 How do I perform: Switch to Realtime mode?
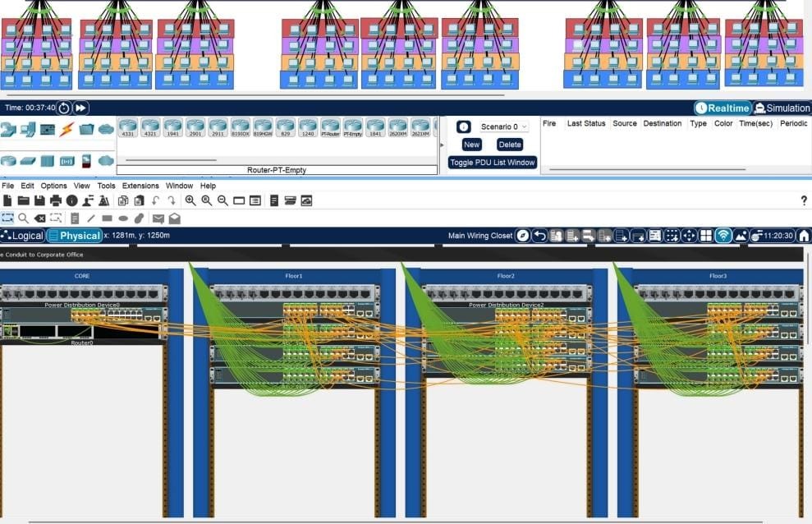723,108
